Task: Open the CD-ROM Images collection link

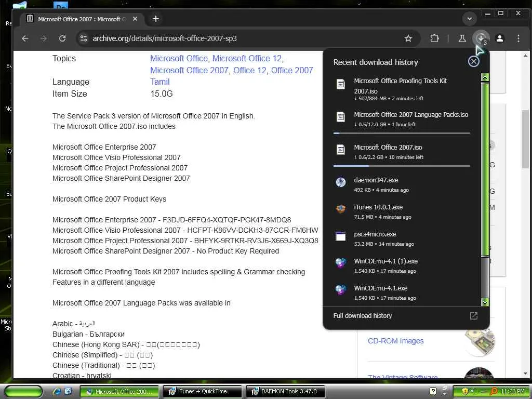Action: (395, 341)
